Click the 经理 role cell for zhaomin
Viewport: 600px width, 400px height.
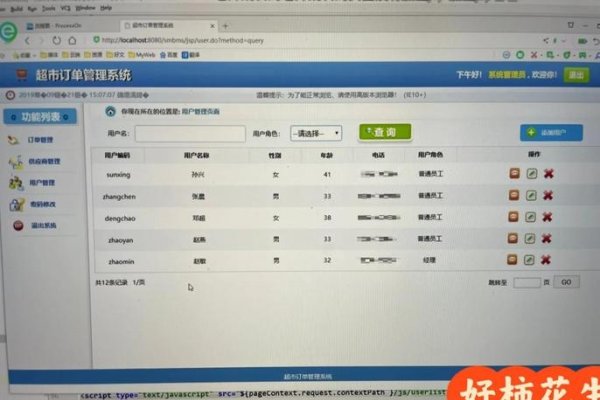point(429,260)
